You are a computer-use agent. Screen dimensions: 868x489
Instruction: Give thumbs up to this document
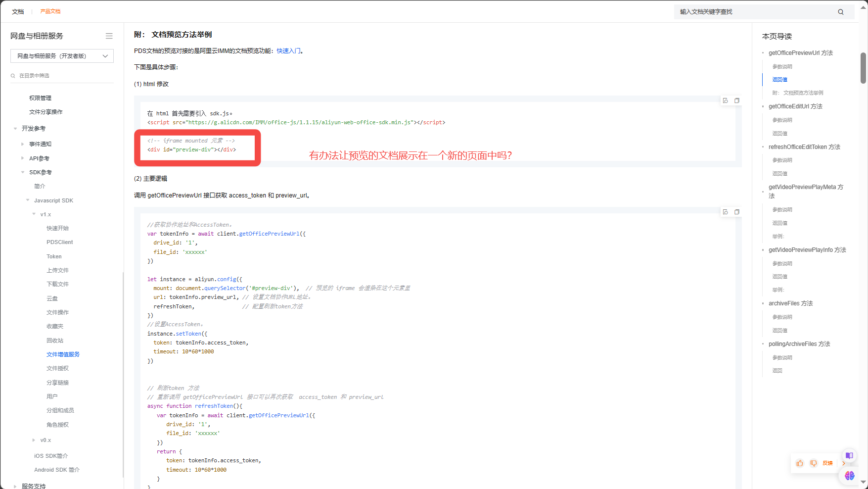pos(800,463)
